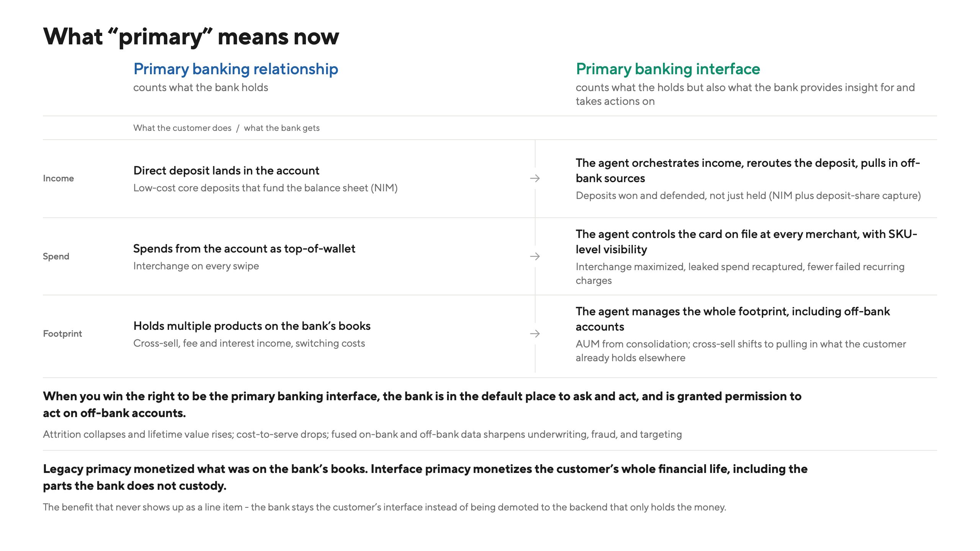Click the green 'Primary banking interface' heading
Viewport: 980px width, 551px height.
point(668,69)
